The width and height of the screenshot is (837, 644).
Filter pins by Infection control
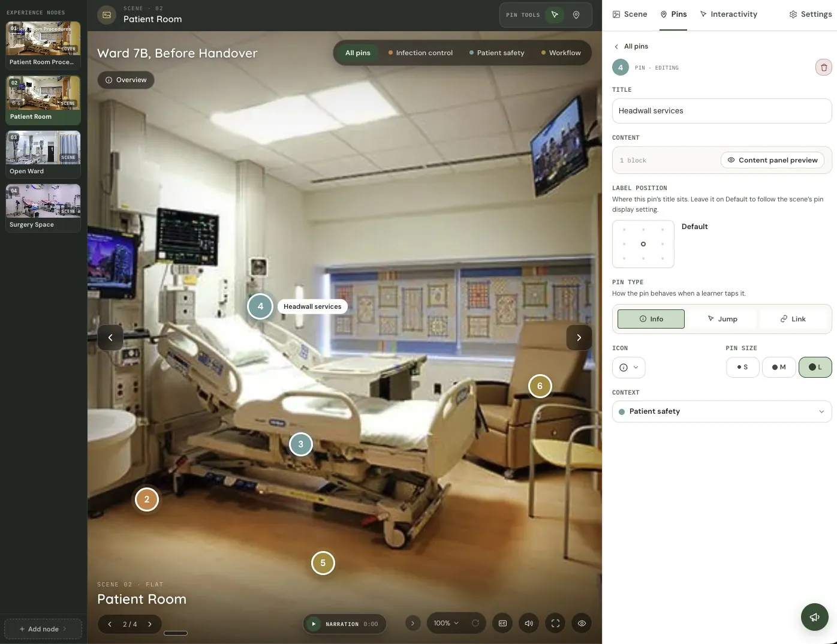point(420,53)
